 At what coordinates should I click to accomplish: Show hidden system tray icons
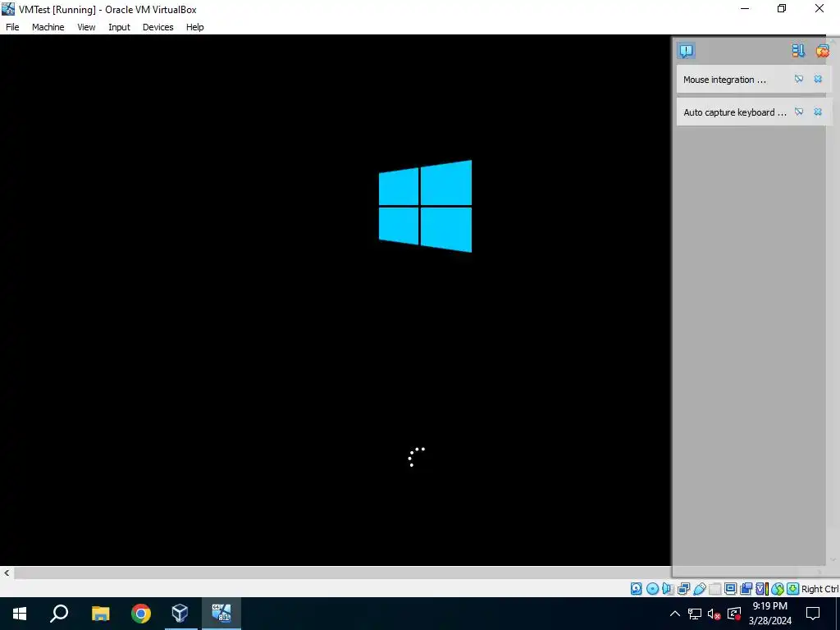click(675, 614)
